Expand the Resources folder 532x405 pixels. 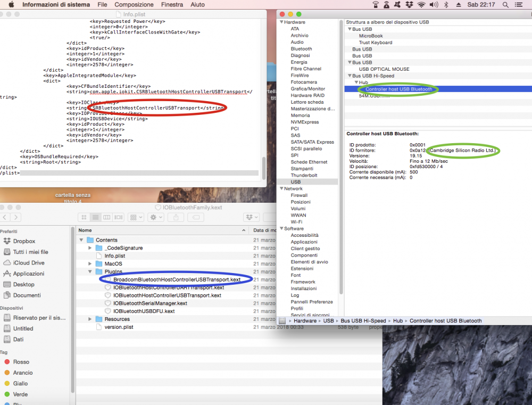(90, 319)
